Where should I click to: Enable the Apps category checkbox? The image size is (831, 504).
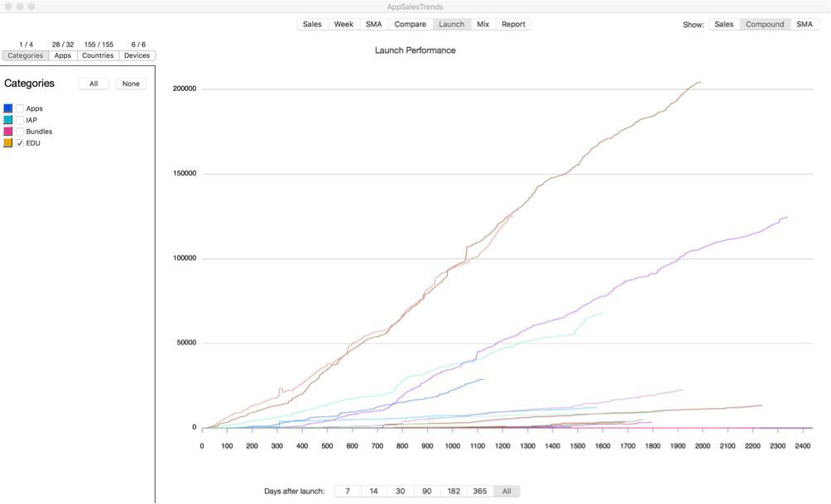20,108
